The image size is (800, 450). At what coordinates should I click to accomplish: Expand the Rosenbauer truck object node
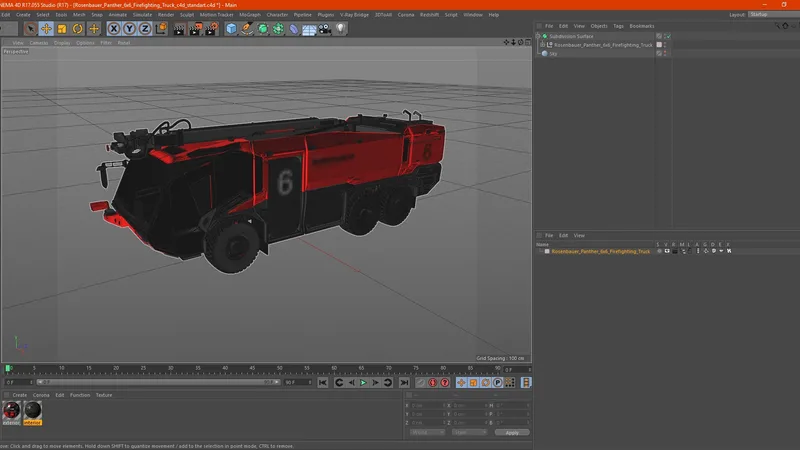tap(542, 45)
